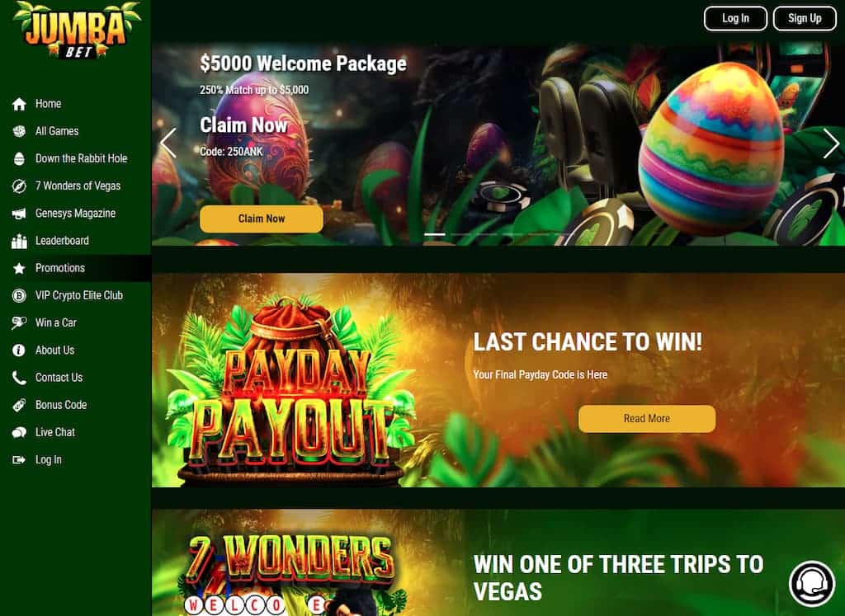Viewport: 845px width, 616px height.
Task: Click the Claim Now yellow button
Action: pyautogui.click(x=262, y=219)
